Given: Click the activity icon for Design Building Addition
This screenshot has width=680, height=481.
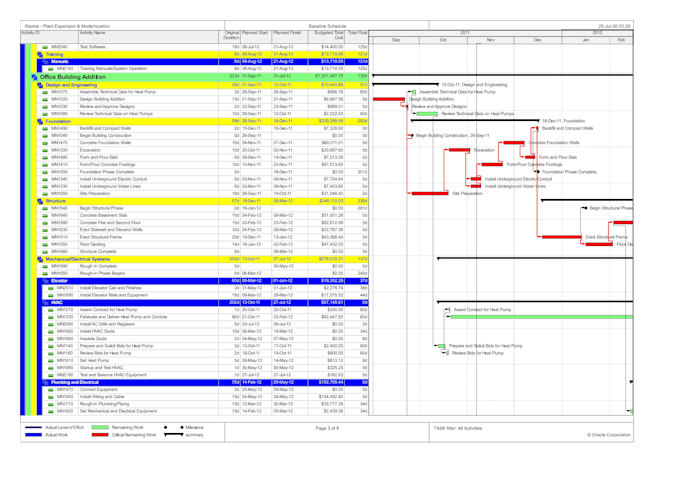Looking at the screenshot, I should coord(45,99).
